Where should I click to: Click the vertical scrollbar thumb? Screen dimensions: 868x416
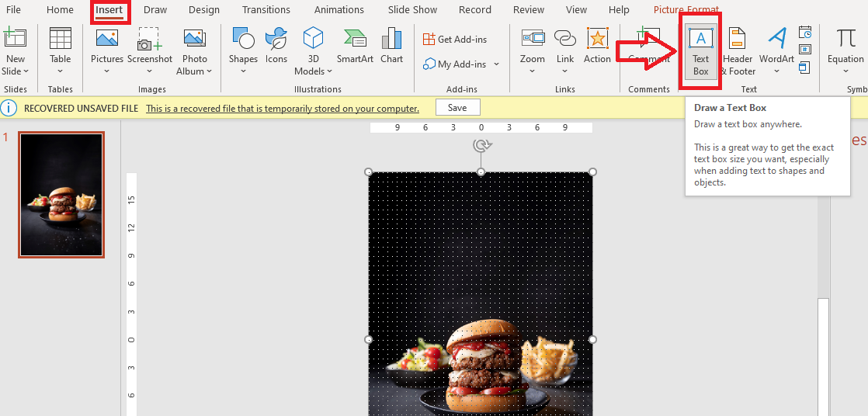coord(823,357)
